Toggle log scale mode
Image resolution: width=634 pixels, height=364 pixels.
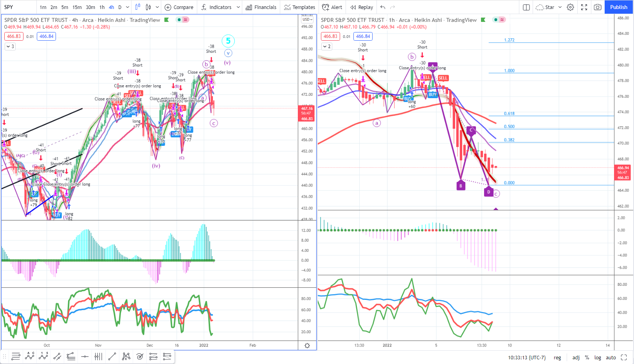click(x=598, y=357)
